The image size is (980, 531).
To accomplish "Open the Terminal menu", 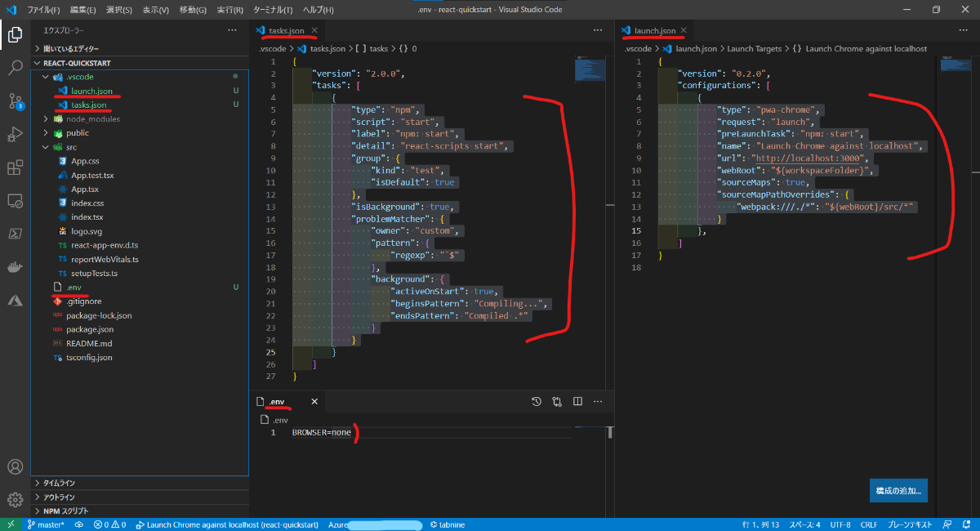I will click(x=274, y=10).
